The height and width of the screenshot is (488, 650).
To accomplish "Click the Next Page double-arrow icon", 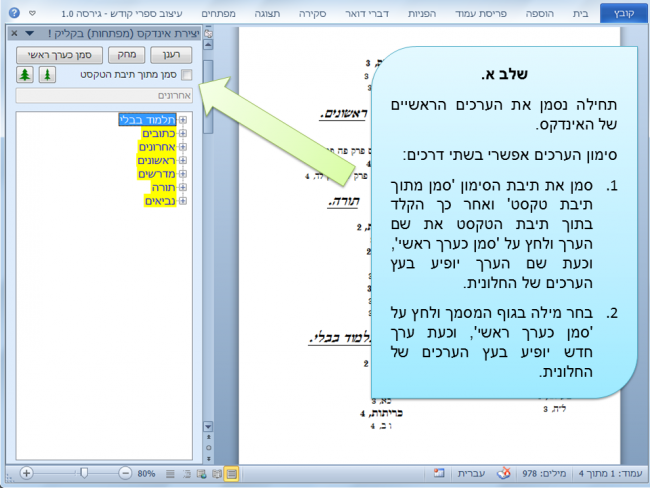I will point(209,459).
